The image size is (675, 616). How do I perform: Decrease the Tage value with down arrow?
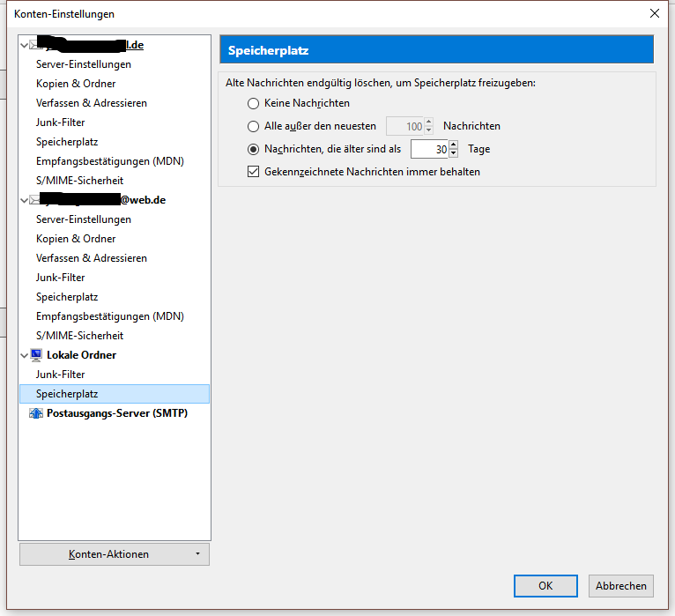[454, 154]
